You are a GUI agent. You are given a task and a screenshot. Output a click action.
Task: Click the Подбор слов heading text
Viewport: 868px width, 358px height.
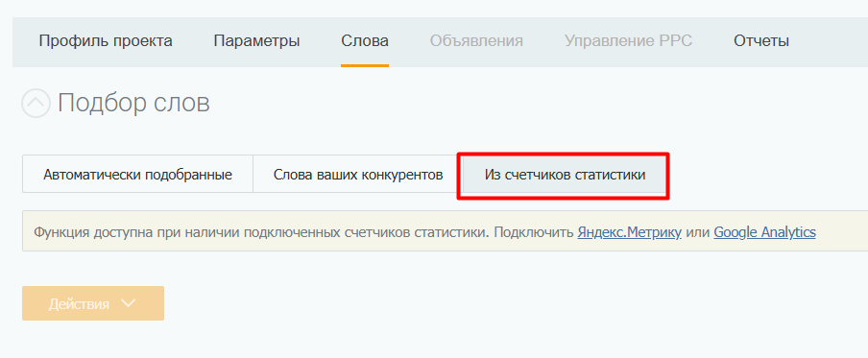[x=134, y=103]
